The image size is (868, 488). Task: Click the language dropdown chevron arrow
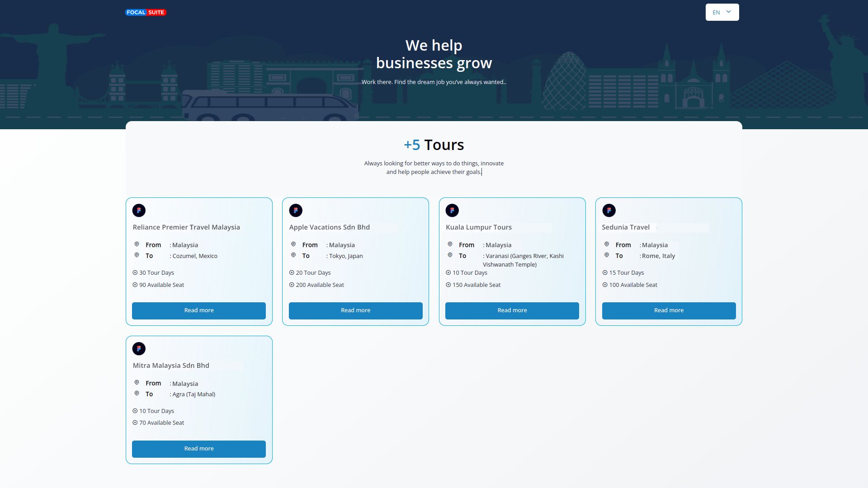pos(728,12)
